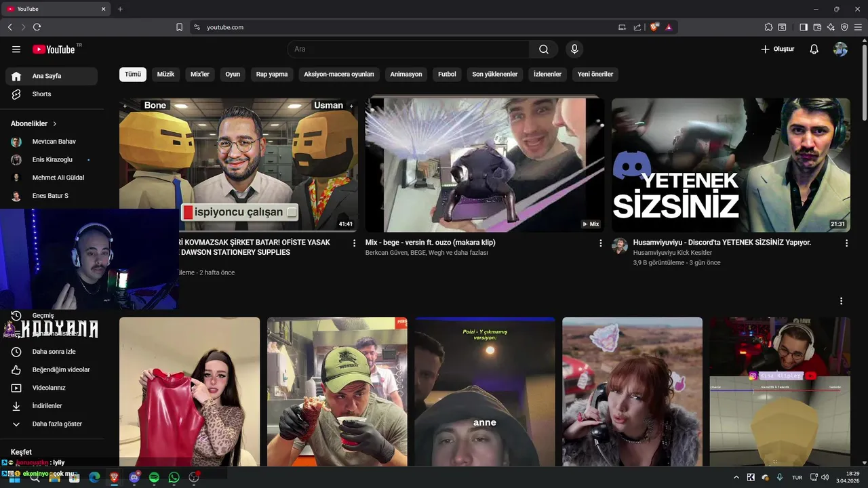Open İndirilenler in sidebar
Screen dimensions: 868x488
point(52,405)
